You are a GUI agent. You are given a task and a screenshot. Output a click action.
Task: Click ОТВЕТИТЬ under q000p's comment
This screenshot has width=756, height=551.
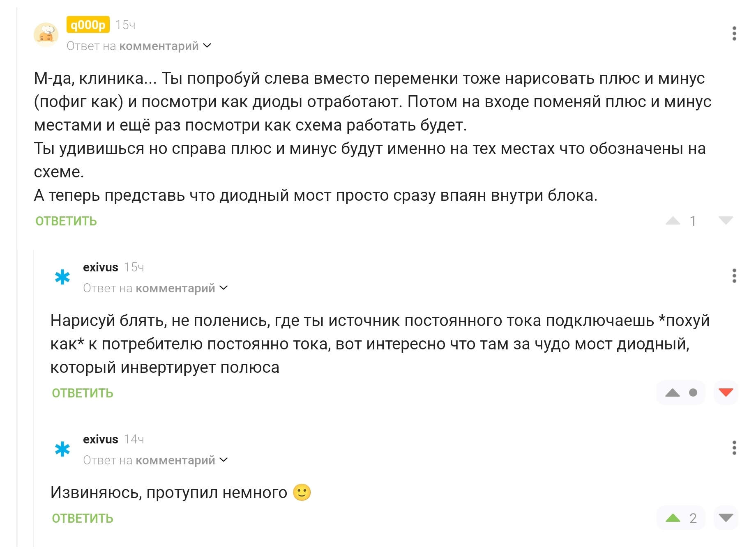[x=66, y=221]
